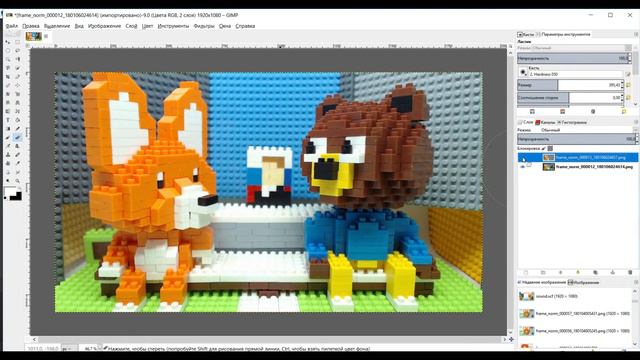Open the first recent image at 1920 × 1080
The height and width of the screenshot is (360, 640).
(576, 296)
